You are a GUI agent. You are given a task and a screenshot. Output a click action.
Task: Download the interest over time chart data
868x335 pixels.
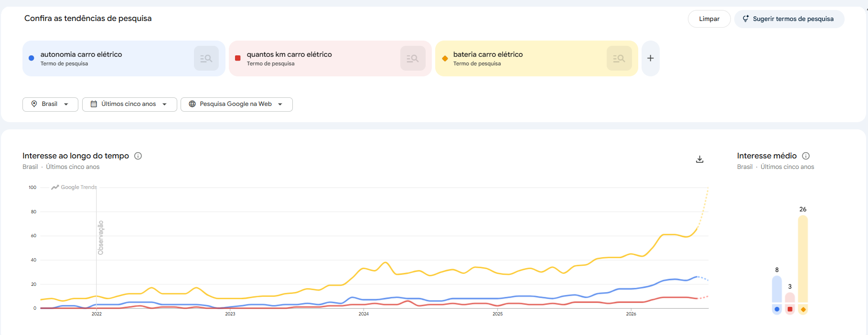pyautogui.click(x=699, y=159)
